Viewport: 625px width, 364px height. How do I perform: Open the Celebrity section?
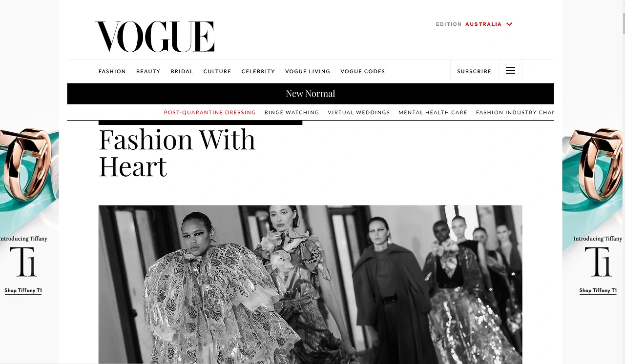point(258,71)
